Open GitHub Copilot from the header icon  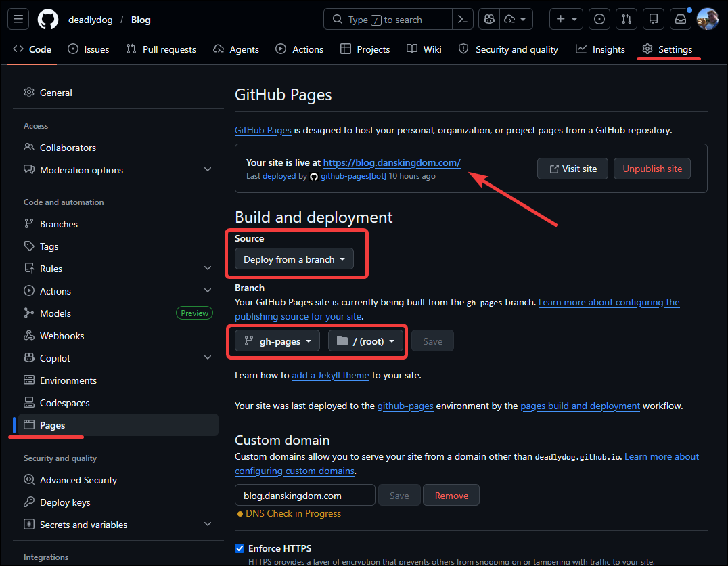pyautogui.click(x=488, y=19)
